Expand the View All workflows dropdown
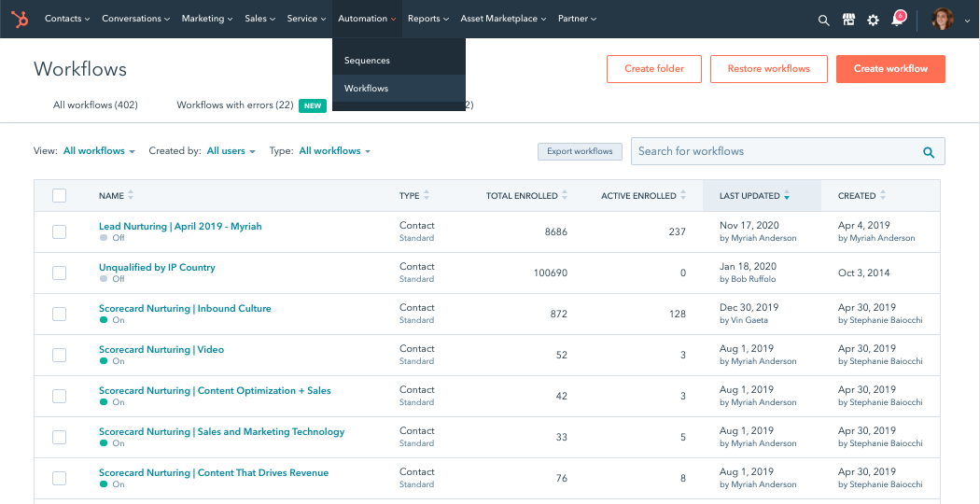980x504 pixels. pos(99,151)
